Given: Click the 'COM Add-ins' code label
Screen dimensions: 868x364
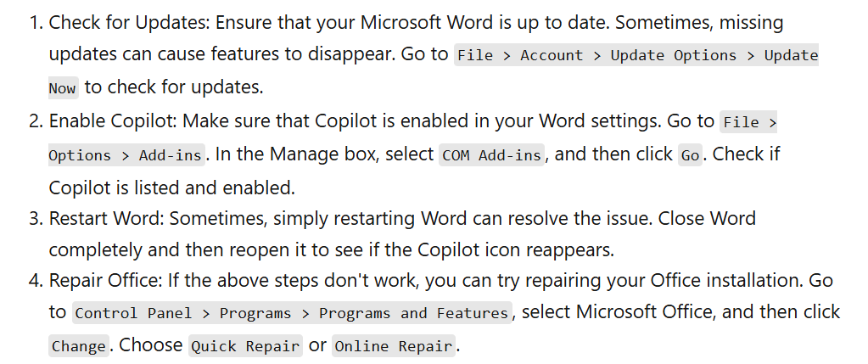Looking at the screenshot, I should pos(491,155).
